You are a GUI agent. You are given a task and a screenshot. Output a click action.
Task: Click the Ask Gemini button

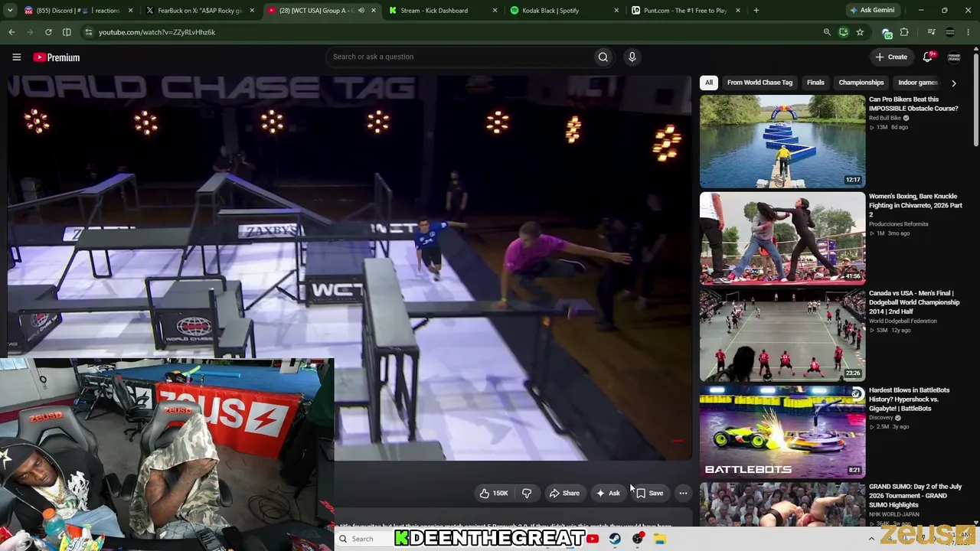pyautogui.click(x=871, y=11)
